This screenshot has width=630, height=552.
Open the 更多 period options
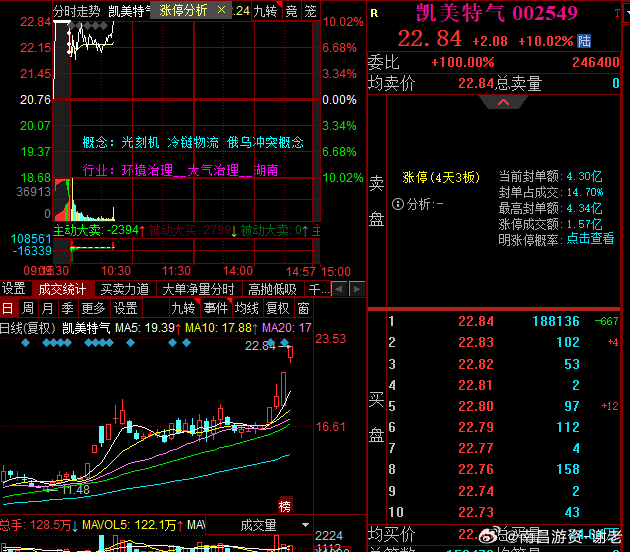click(93, 309)
